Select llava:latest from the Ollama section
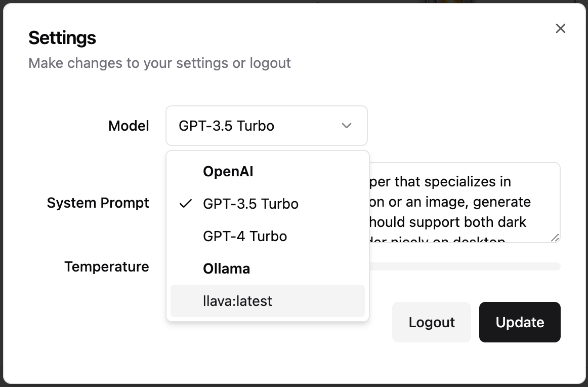The height and width of the screenshot is (387, 588). pos(238,301)
